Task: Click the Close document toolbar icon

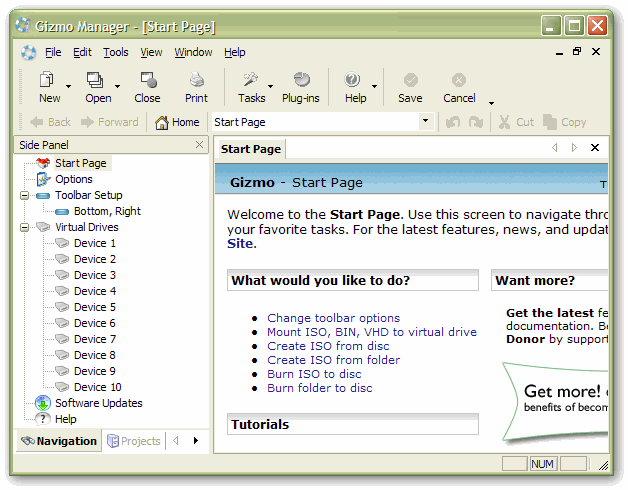Action: pyautogui.click(x=148, y=80)
